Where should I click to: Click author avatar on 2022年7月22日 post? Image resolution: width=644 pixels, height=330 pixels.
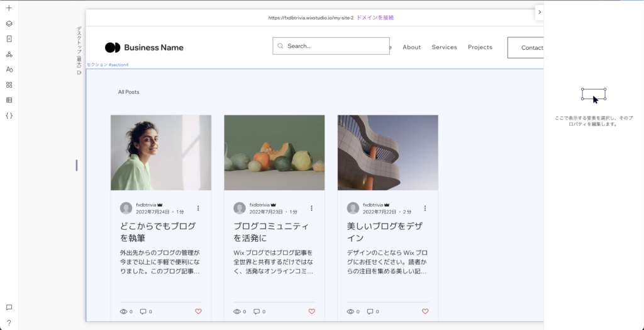click(353, 208)
